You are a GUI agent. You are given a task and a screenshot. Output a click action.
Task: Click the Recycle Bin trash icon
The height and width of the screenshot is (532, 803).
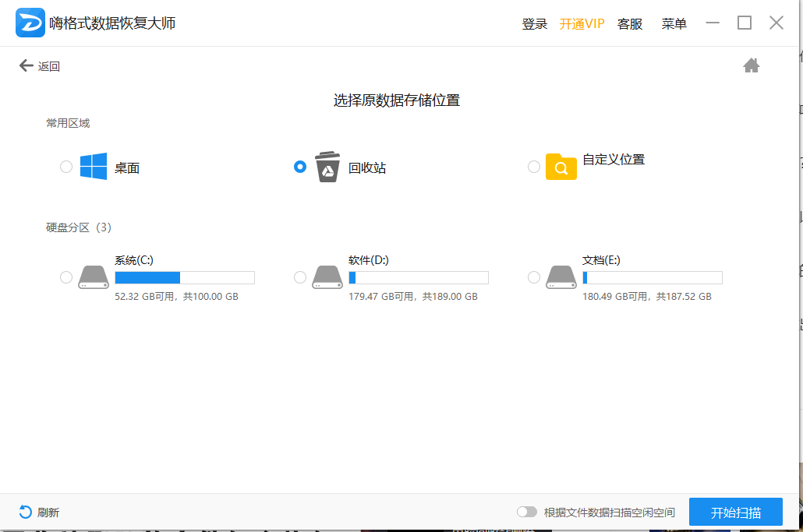[x=327, y=167]
